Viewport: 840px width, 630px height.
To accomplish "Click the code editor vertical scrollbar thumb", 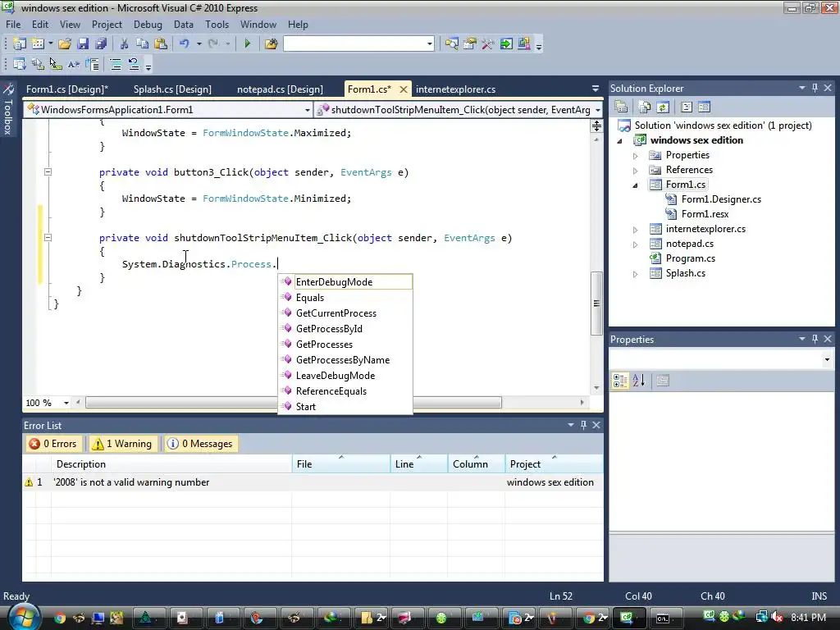I will point(596,304).
